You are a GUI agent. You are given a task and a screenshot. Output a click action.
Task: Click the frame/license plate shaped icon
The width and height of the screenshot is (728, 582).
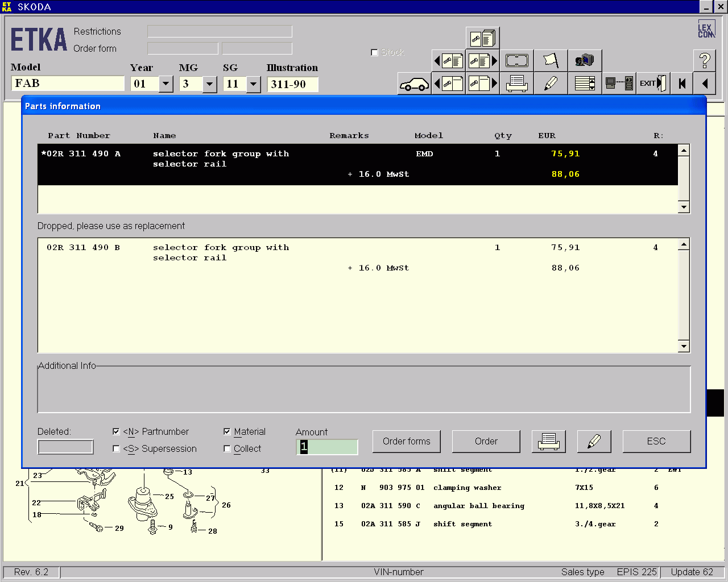[517, 61]
